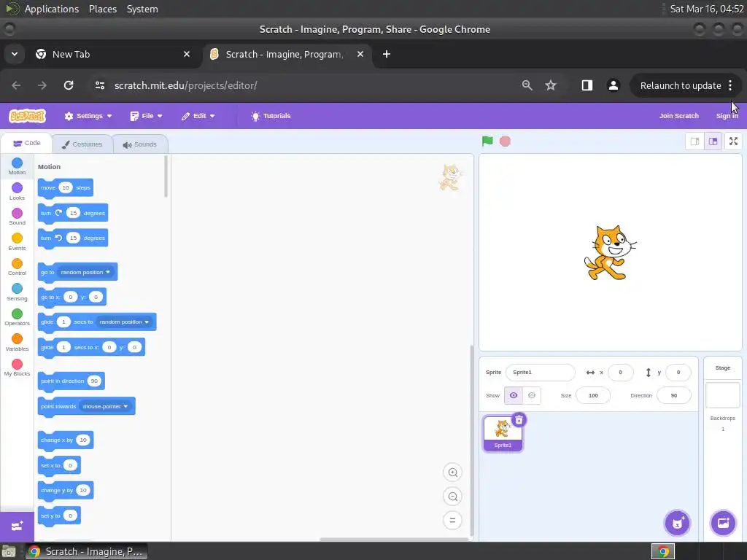The image size is (747, 560).
Task: Show the sprite with eye icon
Action: 514,395
